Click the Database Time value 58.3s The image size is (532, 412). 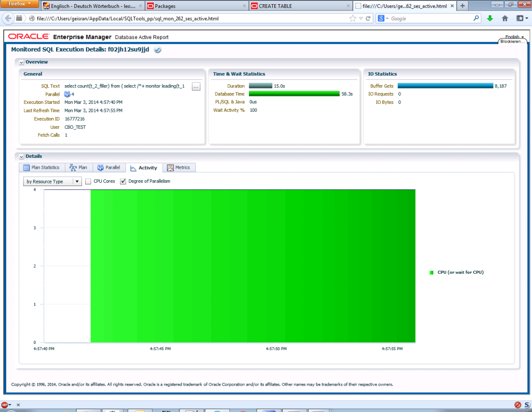click(347, 94)
